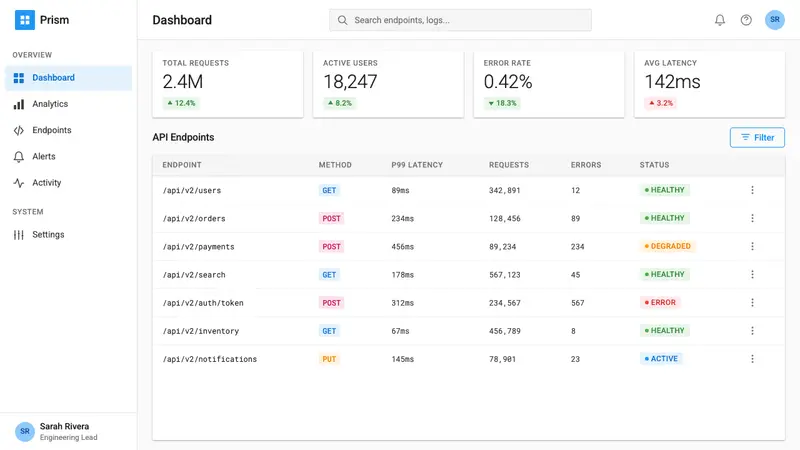The image size is (800, 450).
Task: Sort by the P99 Latency column header
Action: pos(417,165)
